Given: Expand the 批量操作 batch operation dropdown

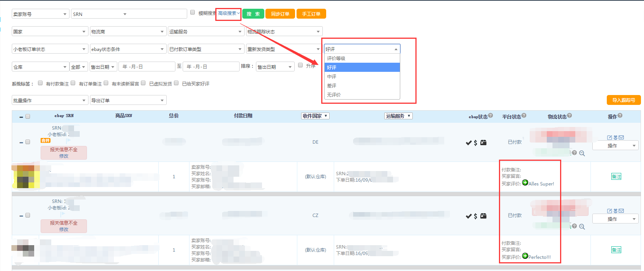Looking at the screenshot, I should (50, 100).
